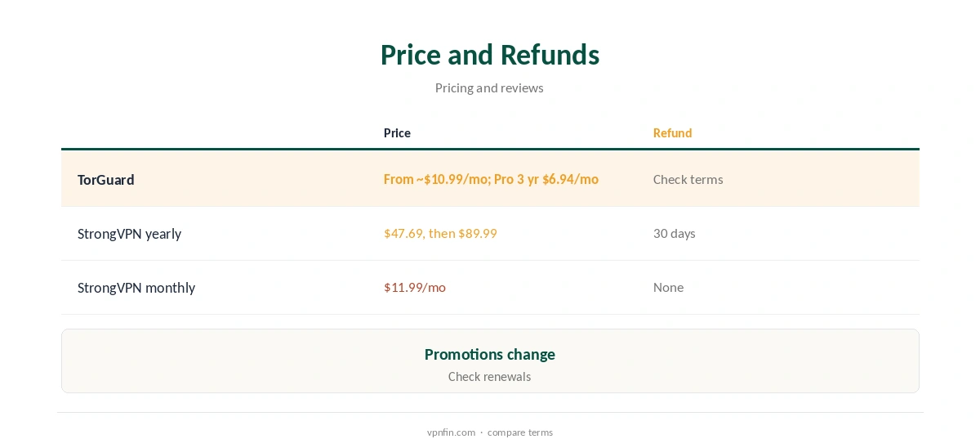Viewport: 980px width, 448px height.
Task: Click the '$47.69, then $89.99' price
Action: coord(440,233)
